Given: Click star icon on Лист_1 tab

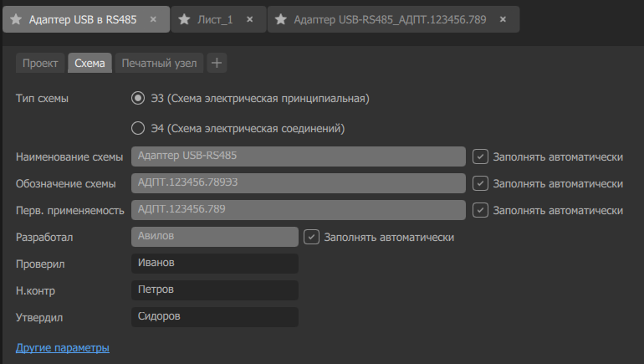Looking at the screenshot, I should (184, 19).
